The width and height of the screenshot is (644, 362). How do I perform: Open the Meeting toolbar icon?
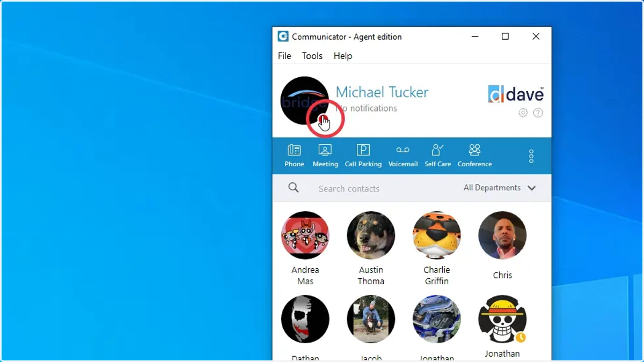coord(325,156)
